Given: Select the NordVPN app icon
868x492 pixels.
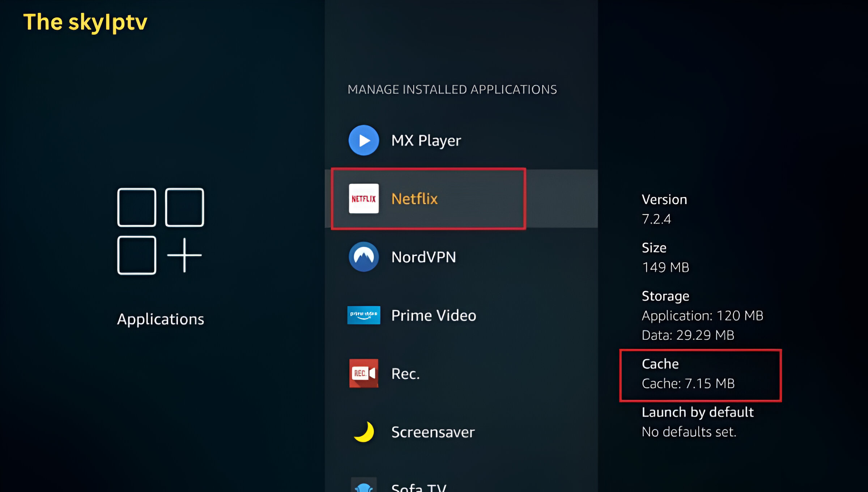Looking at the screenshot, I should (362, 256).
